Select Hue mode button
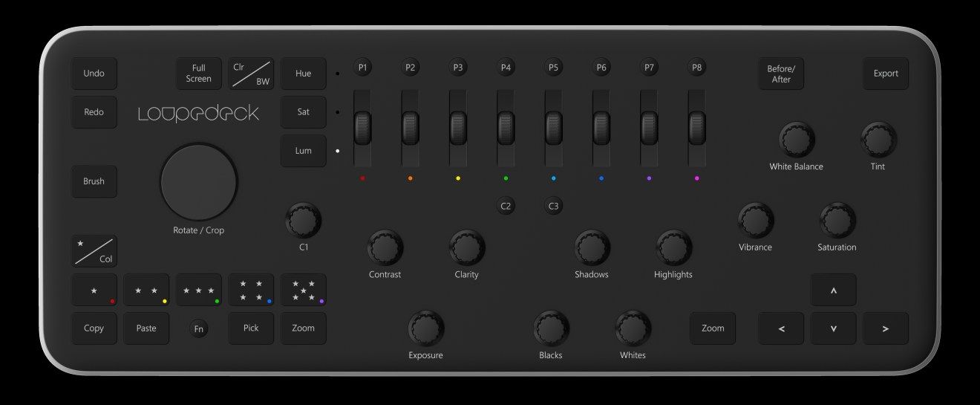 (303, 74)
